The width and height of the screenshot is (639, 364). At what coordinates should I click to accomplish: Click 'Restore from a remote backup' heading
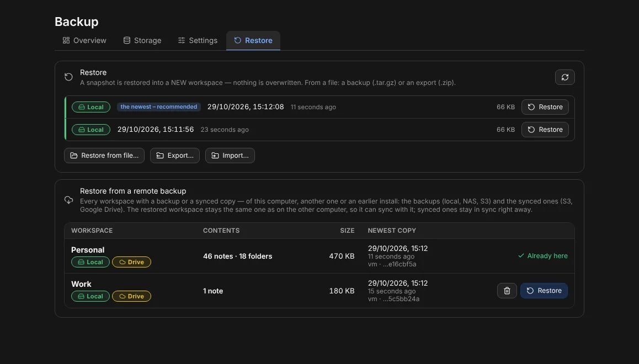coord(133,191)
